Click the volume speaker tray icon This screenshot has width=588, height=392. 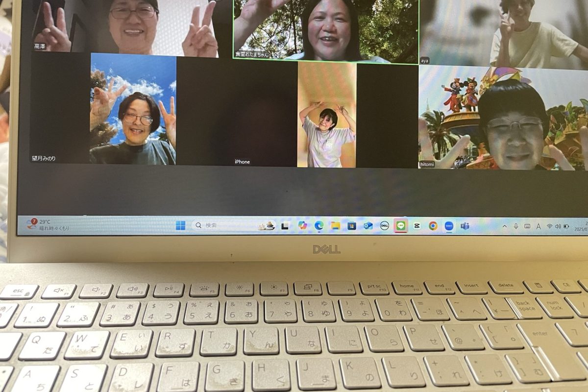pos(558,226)
